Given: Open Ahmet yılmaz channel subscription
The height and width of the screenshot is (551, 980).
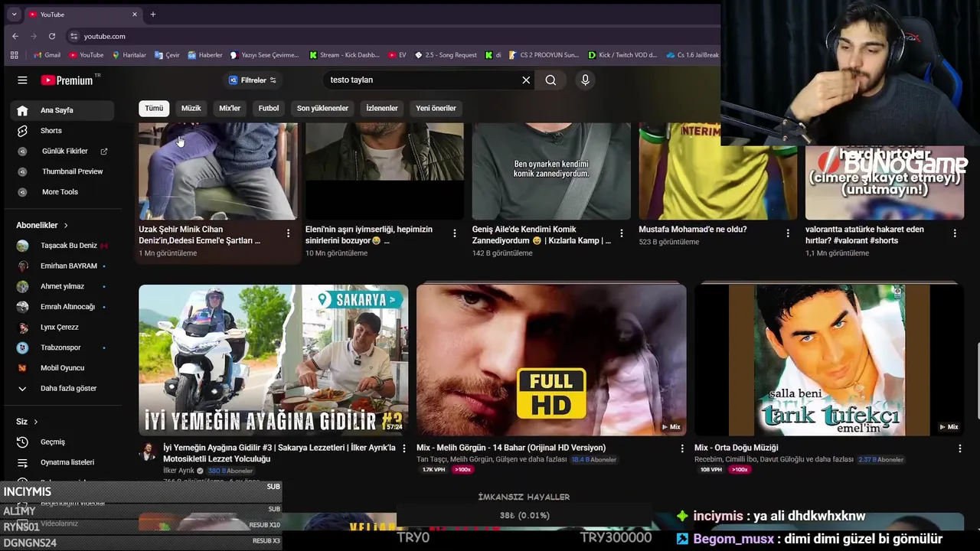Looking at the screenshot, I should [63, 286].
